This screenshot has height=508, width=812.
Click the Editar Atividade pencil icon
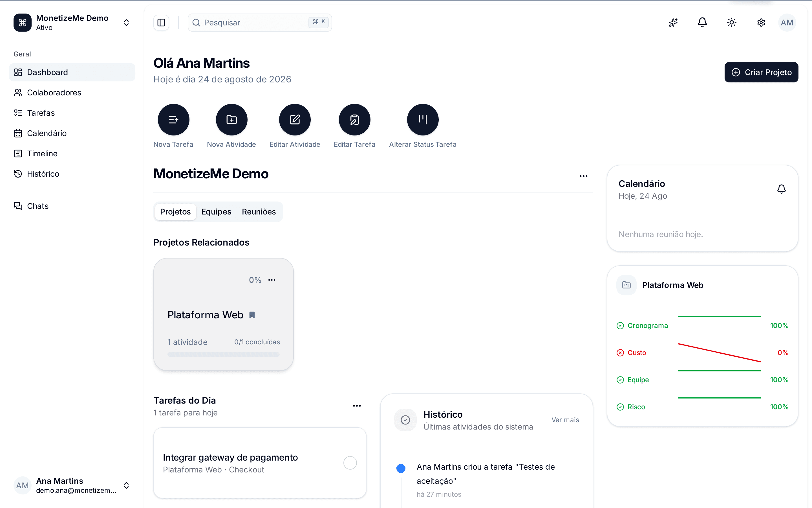(x=295, y=120)
